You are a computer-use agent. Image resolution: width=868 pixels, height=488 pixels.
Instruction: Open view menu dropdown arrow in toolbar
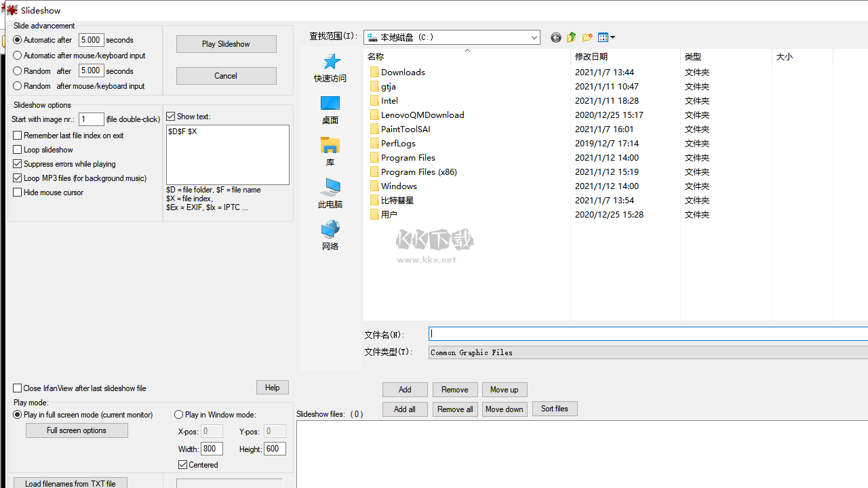612,38
